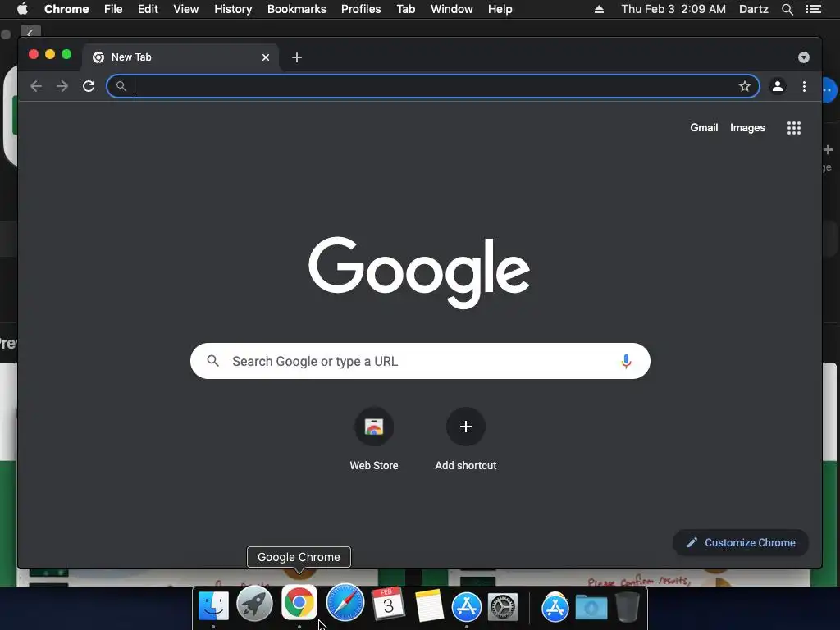Open Safari from the Dock
Viewport: 840px width, 630px height.
345,602
